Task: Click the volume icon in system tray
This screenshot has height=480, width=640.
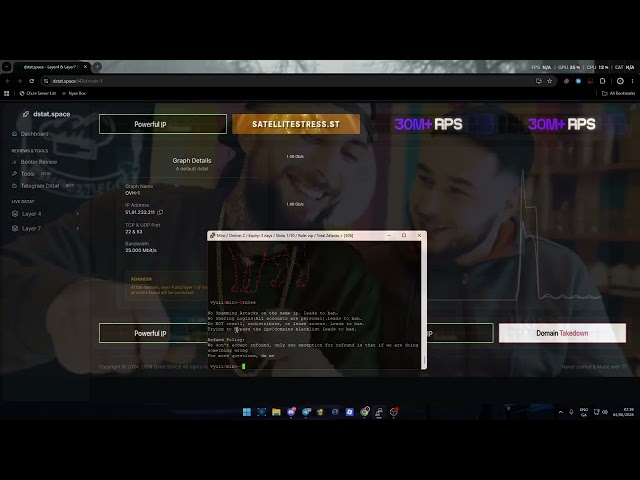Action: 605,412
